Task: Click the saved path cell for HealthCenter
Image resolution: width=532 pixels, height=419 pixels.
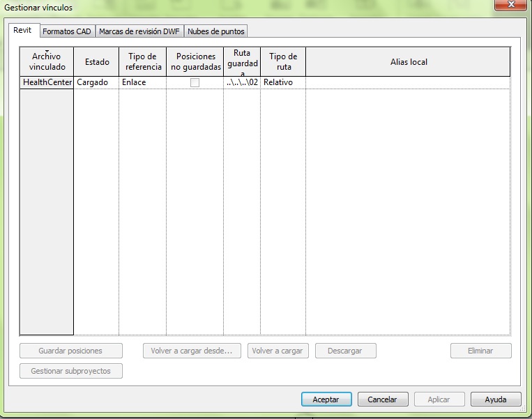Action: (242, 82)
